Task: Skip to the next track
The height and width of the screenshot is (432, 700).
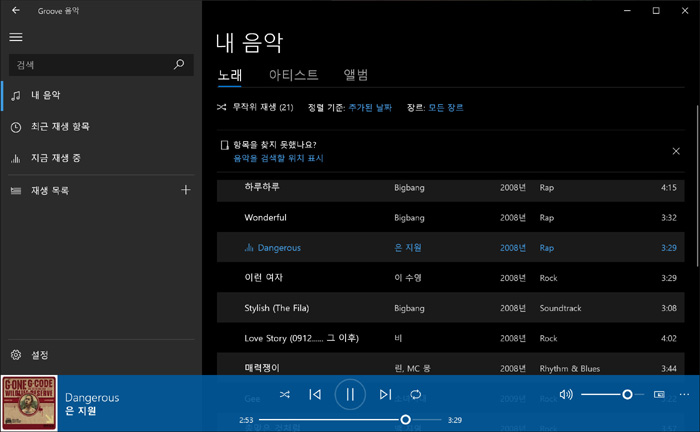Action: (385, 395)
